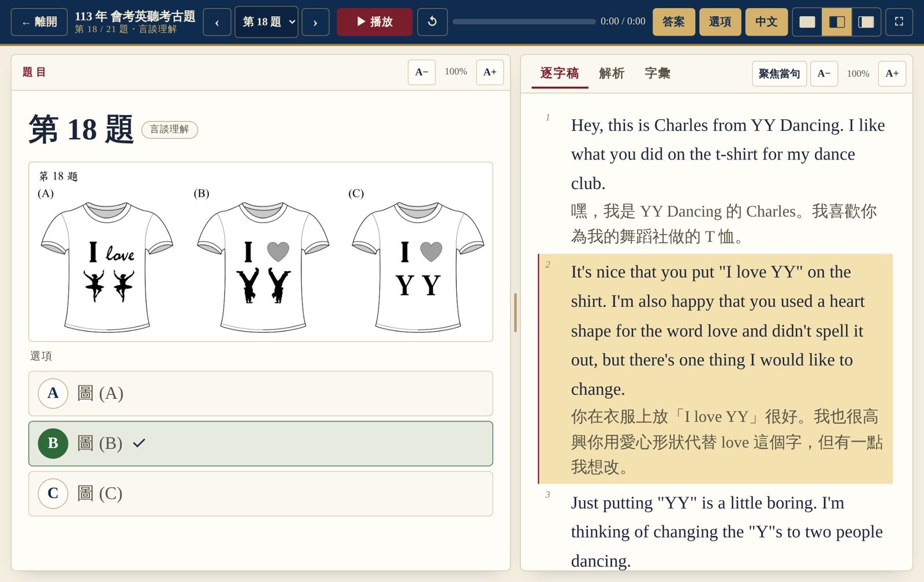The width and height of the screenshot is (924, 582).
Task: Toggle the 答案 answer display
Action: tap(674, 22)
